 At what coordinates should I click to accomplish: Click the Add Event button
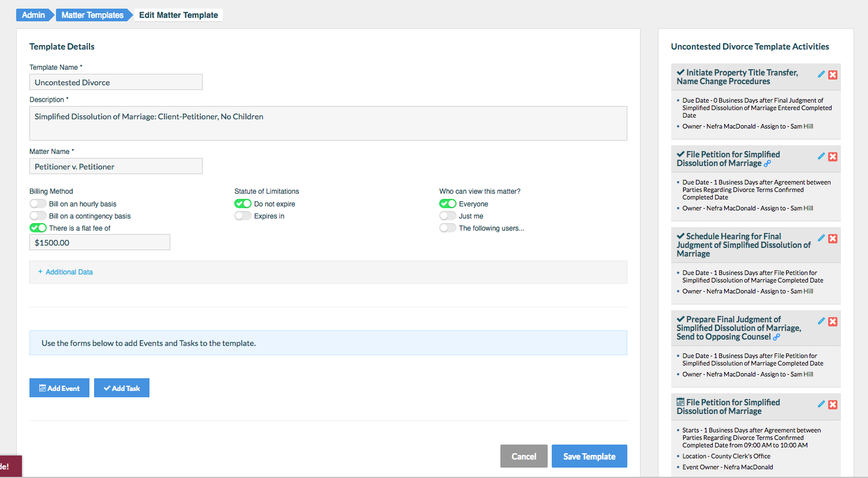(59, 388)
